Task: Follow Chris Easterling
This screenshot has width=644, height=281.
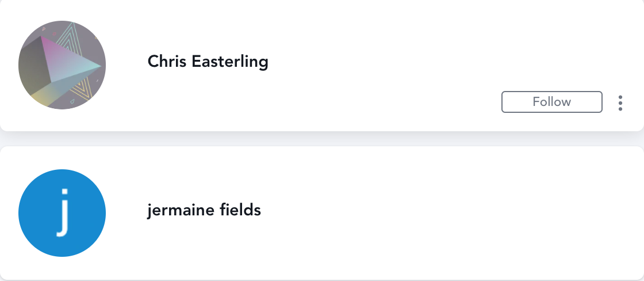Action: coord(551,101)
